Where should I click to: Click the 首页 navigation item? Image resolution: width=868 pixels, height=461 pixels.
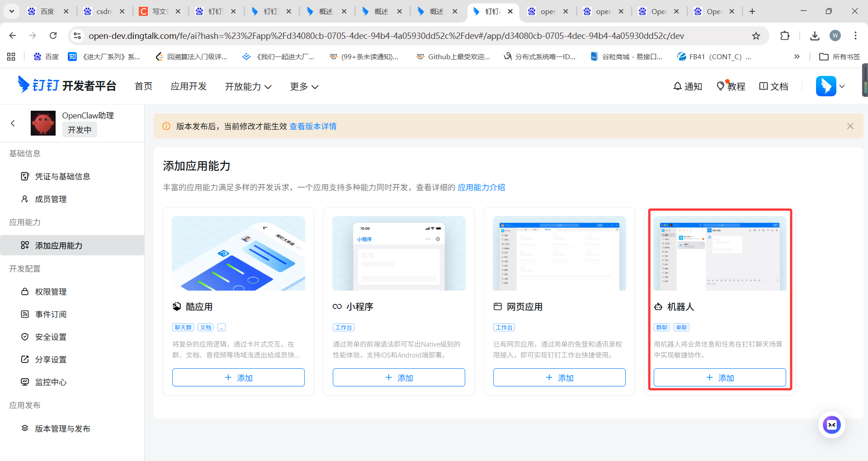click(144, 86)
